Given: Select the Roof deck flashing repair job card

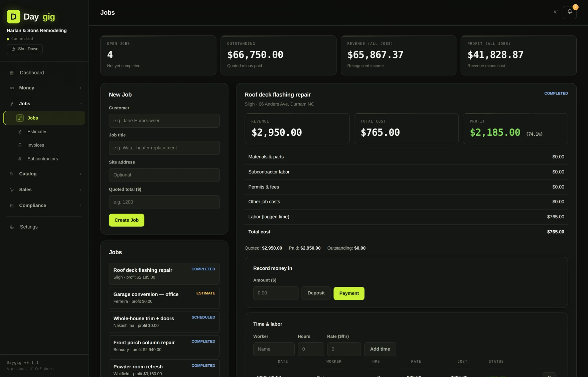Looking at the screenshot, I should coord(164,274).
